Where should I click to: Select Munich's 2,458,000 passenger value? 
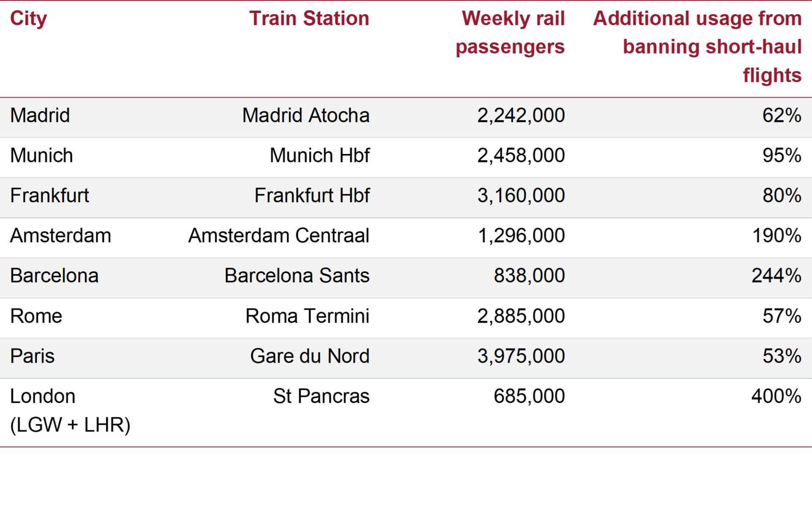click(x=521, y=155)
